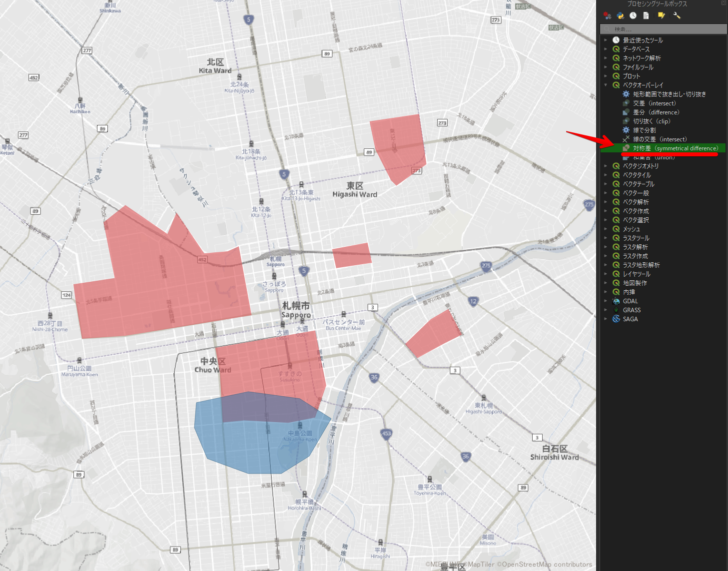Open processing History clock icon in toolbar
Viewport: 728px width, 571px height.
click(x=633, y=15)
